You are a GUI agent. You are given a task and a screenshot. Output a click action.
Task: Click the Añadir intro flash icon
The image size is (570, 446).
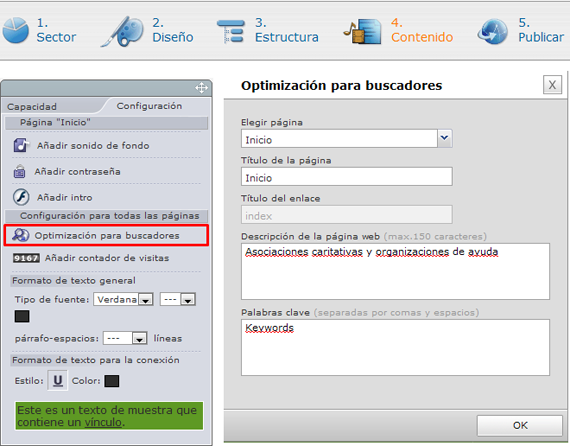tap(21, 197)
